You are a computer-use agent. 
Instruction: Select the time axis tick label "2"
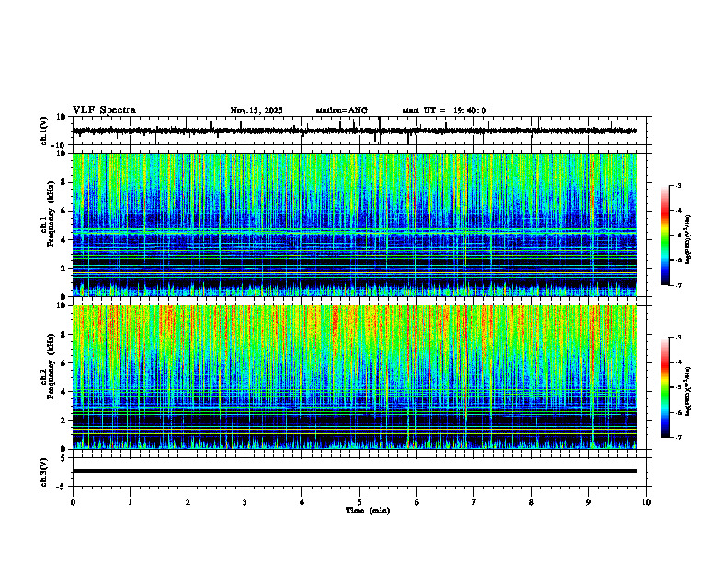pos(188,502)
